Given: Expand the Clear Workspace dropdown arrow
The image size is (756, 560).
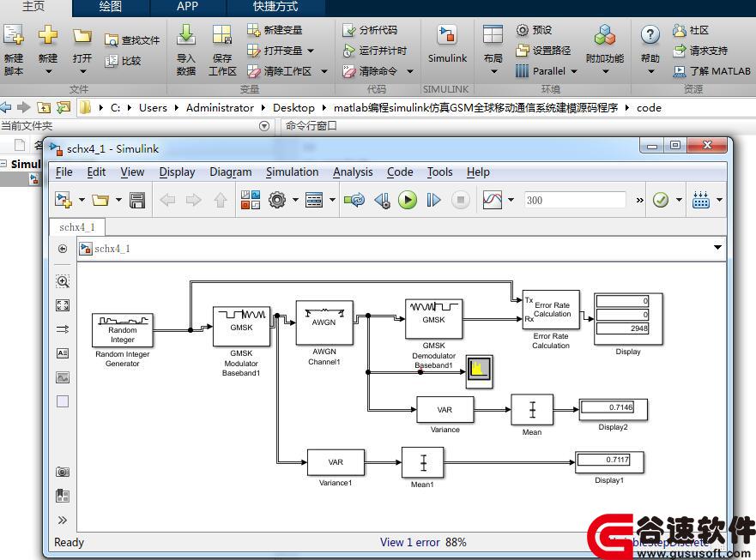Looking at the screenshot, I should (324, 71).
